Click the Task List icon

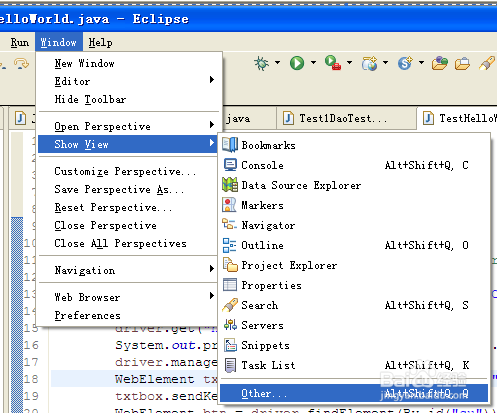[x=230, y=365]
